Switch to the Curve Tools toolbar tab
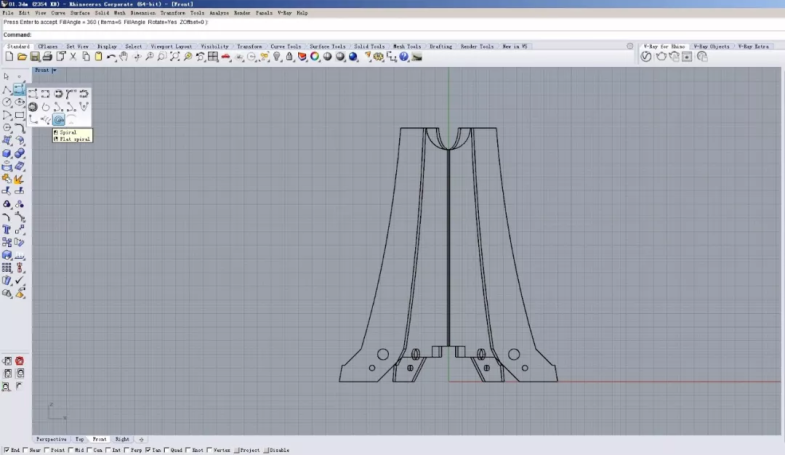 tap(285, 46)
